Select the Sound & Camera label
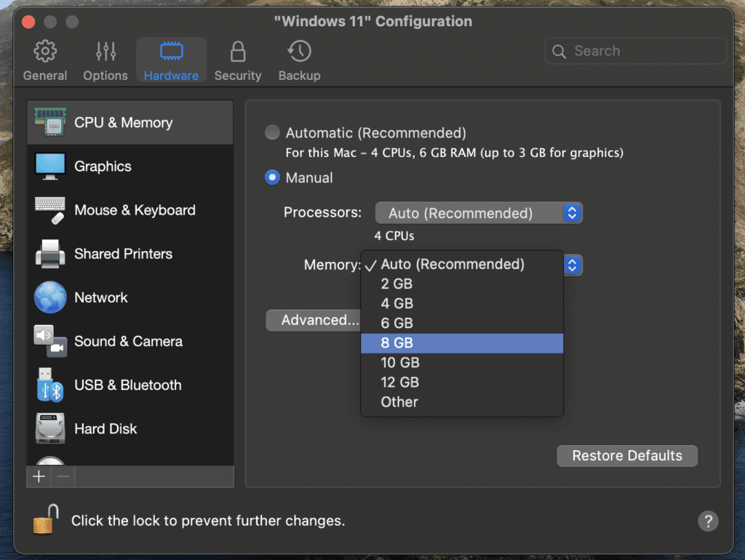 pos(129,342)
